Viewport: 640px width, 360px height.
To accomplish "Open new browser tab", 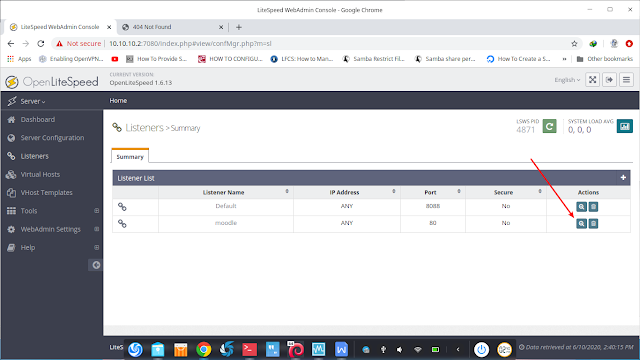I will click(x=239, y=27).
